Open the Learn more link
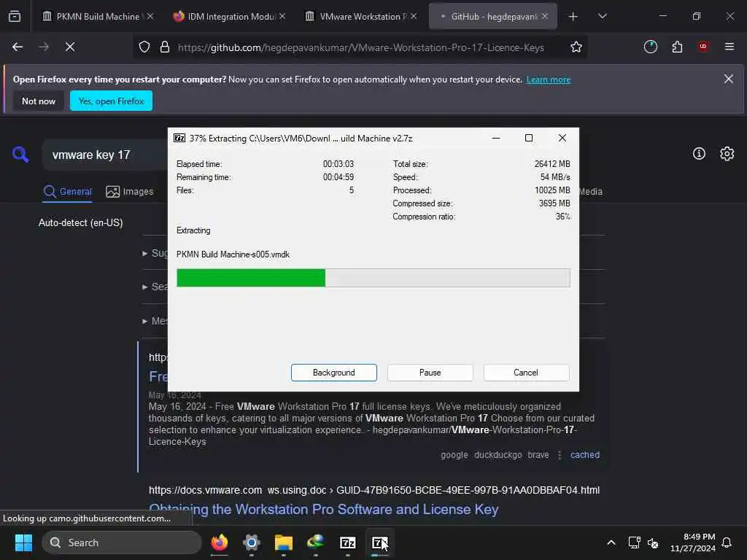Image resolution: width=747 pixels, height=560 pixels. coord(549,79)
